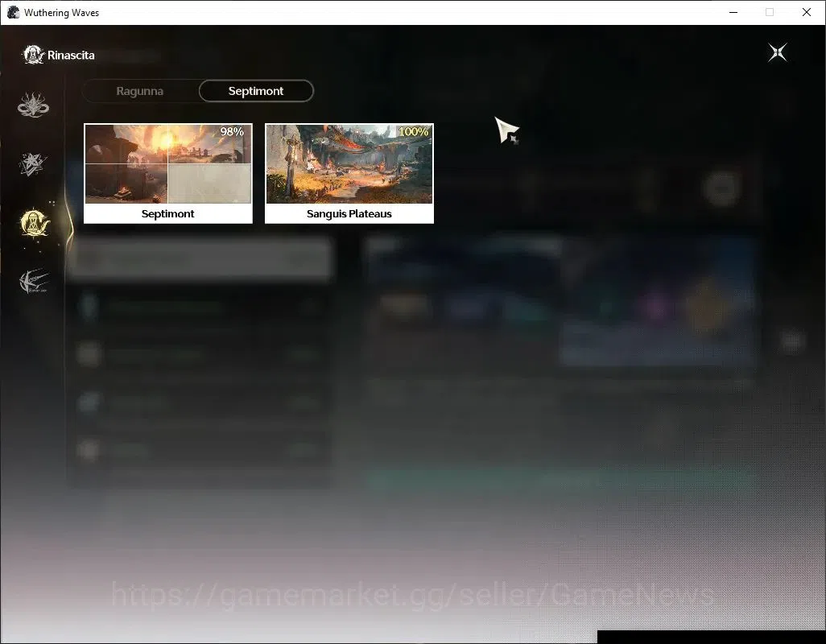
Task: Close the region panel with the star-shaped X
Action: tap(778, 52)
